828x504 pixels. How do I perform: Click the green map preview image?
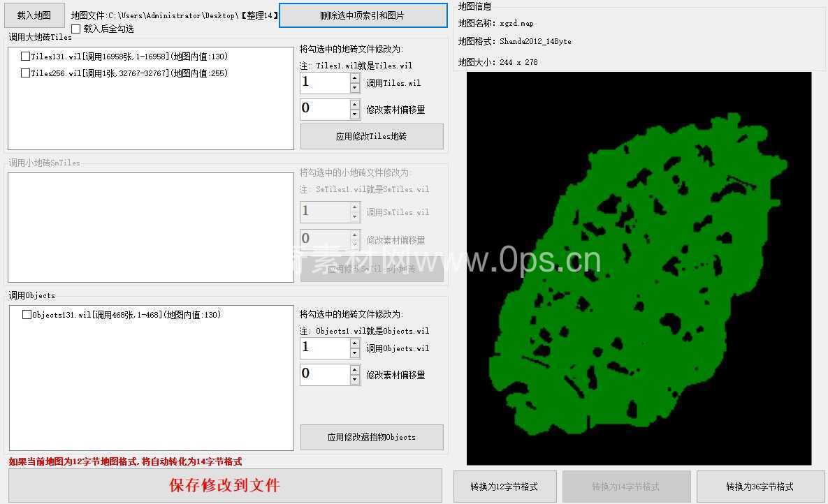(x=639, y=269)
